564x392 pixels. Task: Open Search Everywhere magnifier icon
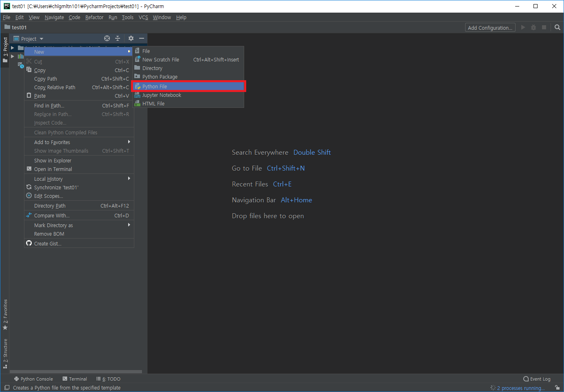point(557,27)
